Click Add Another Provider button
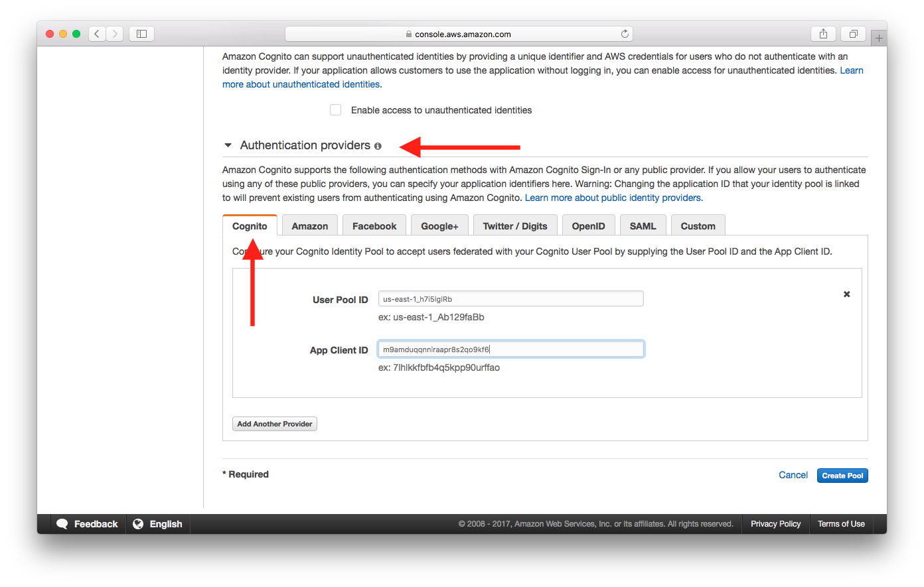The width and height of the screenshot is (924, 587). 275,424
